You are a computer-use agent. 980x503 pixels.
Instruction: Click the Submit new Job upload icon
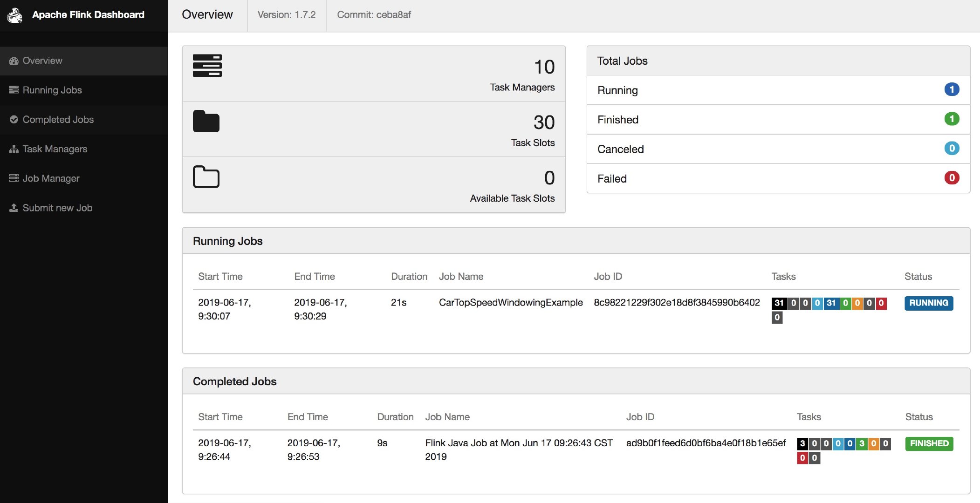click(x=13, y=208)
